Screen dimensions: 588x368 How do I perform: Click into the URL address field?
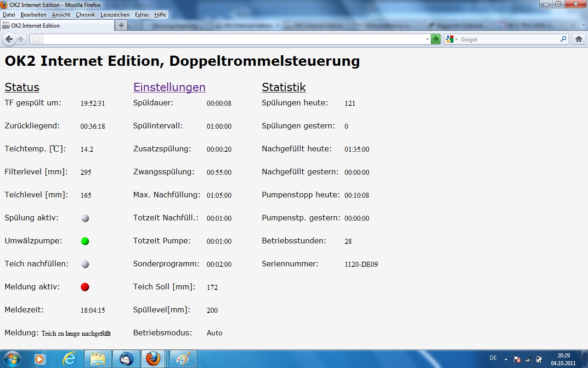[x=230, y=39]
